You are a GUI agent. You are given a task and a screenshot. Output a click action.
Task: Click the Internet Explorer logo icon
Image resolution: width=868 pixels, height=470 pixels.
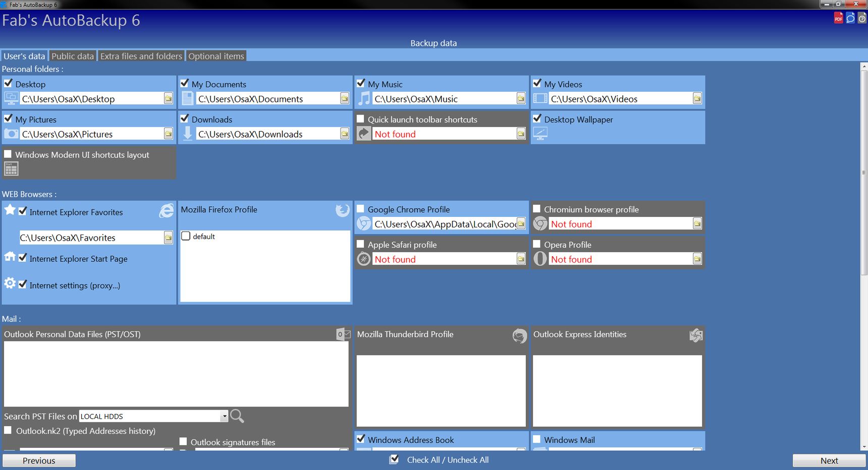(x=166, y=211)
